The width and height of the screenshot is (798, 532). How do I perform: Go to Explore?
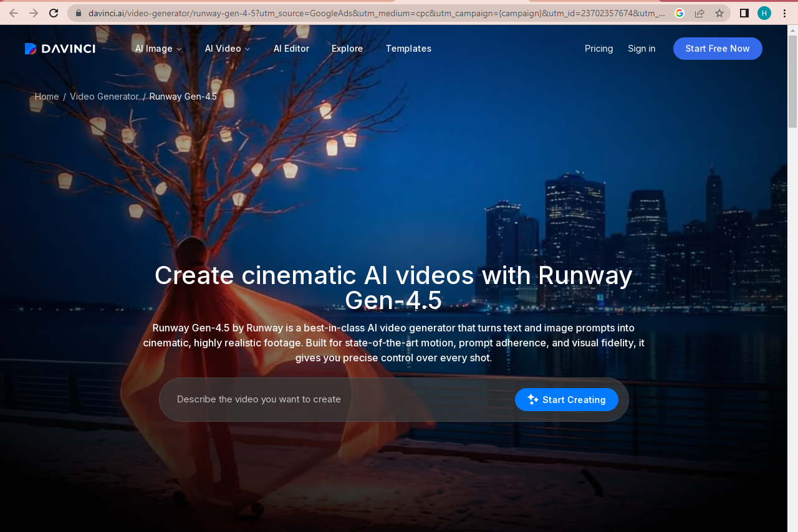[x=347, y=49]
